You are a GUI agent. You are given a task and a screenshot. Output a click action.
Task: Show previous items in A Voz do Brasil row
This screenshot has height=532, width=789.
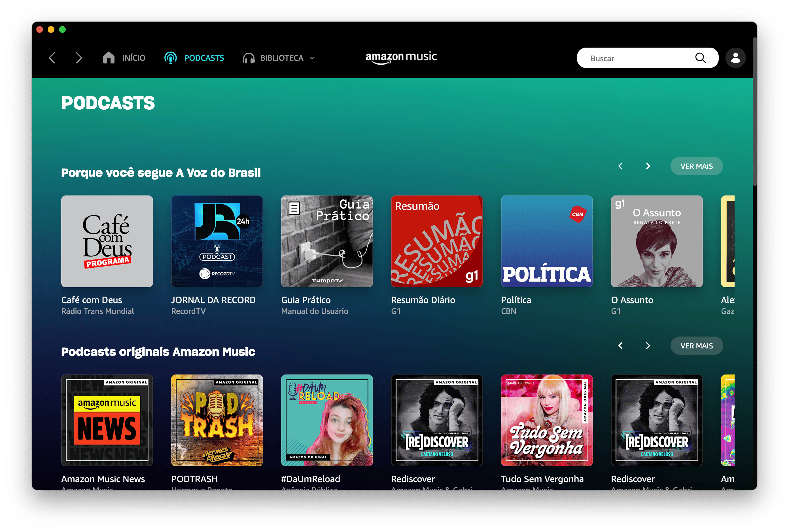coord(620,166)
